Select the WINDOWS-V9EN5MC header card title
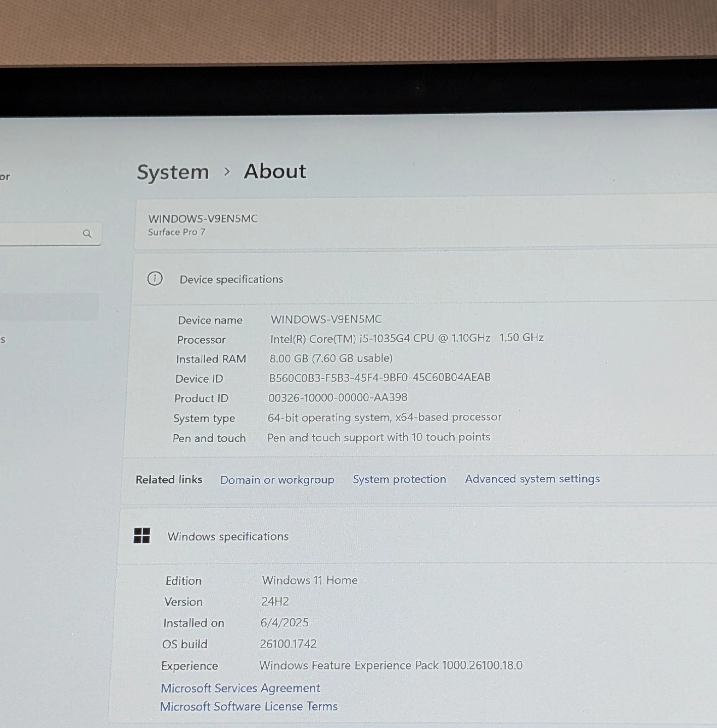Screen dimensions: 717x728 [x=203, y=219]
